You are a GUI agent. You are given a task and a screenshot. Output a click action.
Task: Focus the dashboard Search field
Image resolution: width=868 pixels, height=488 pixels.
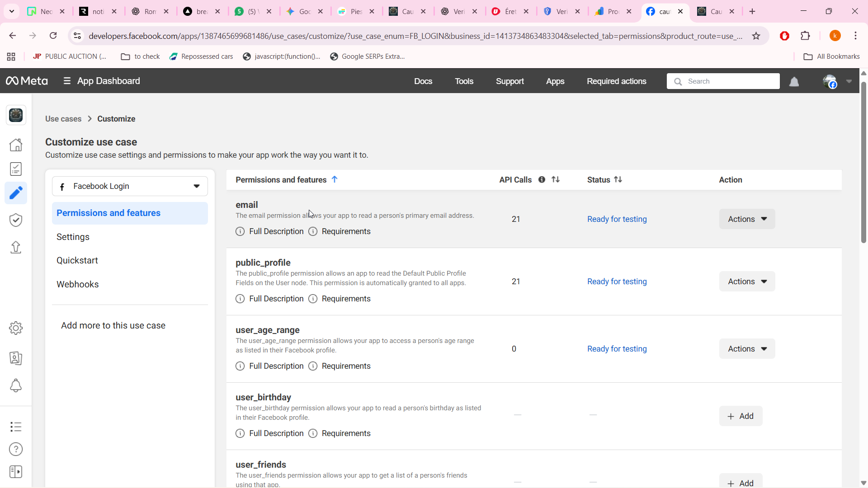[x=723, y=81]
